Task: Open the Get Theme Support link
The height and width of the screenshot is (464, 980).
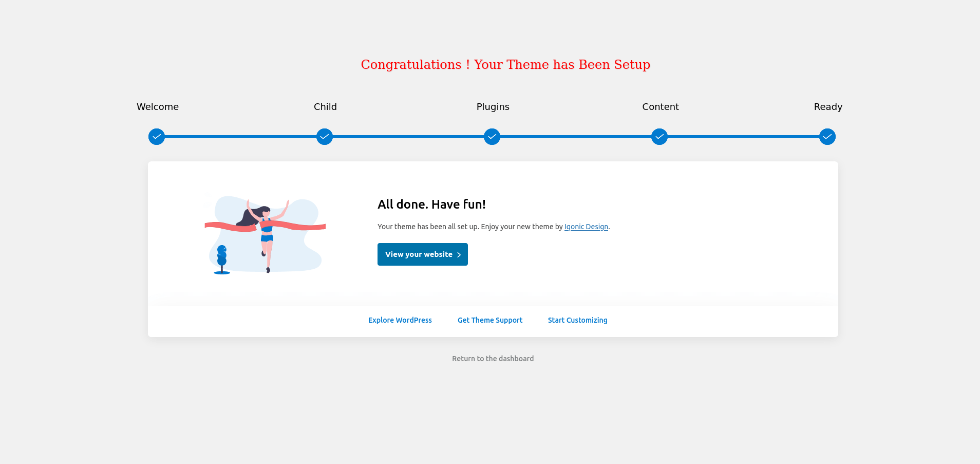Action: point(490,320)
